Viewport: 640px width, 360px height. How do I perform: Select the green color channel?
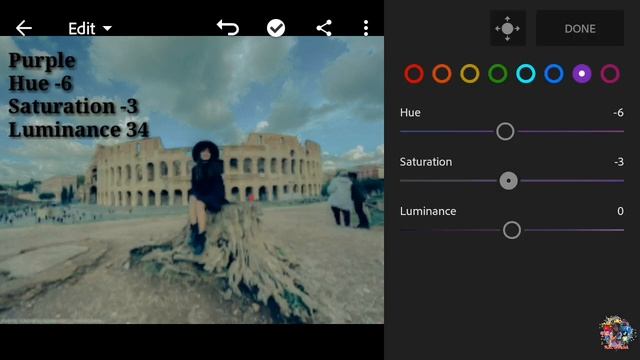[498, 74]
